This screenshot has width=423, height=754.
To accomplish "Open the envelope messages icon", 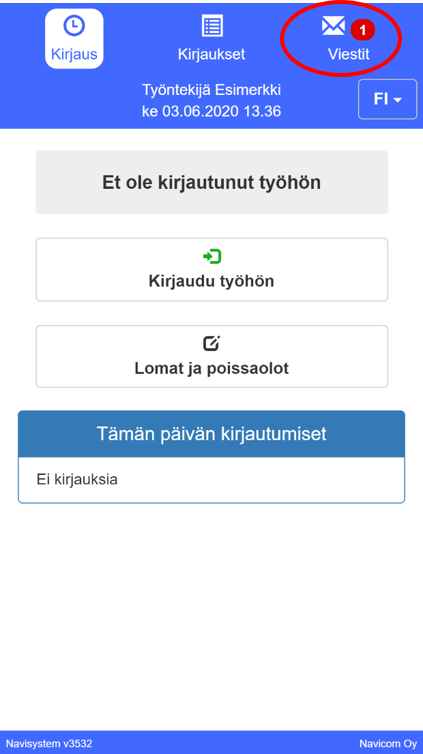I will 333,26.
